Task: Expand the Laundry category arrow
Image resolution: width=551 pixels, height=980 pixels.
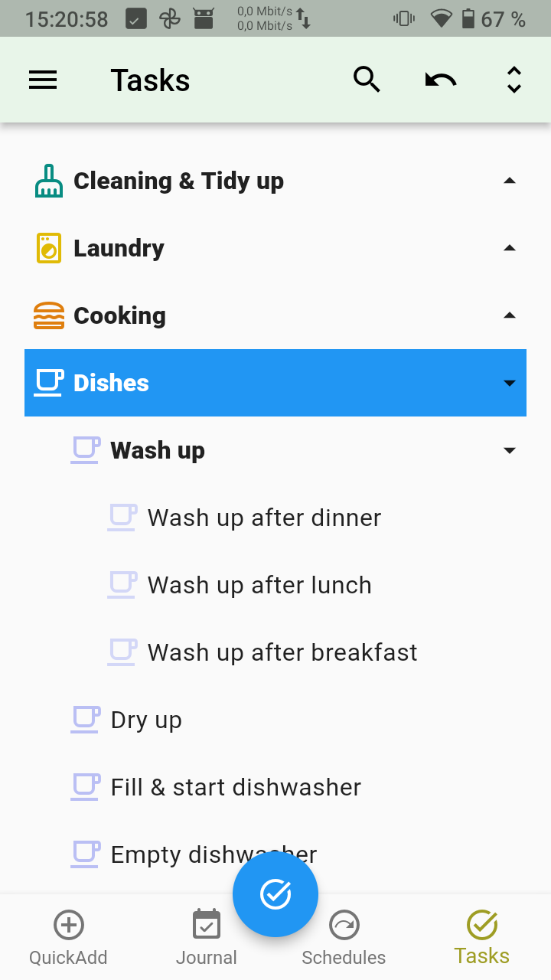Action: [x=510, y=248]
